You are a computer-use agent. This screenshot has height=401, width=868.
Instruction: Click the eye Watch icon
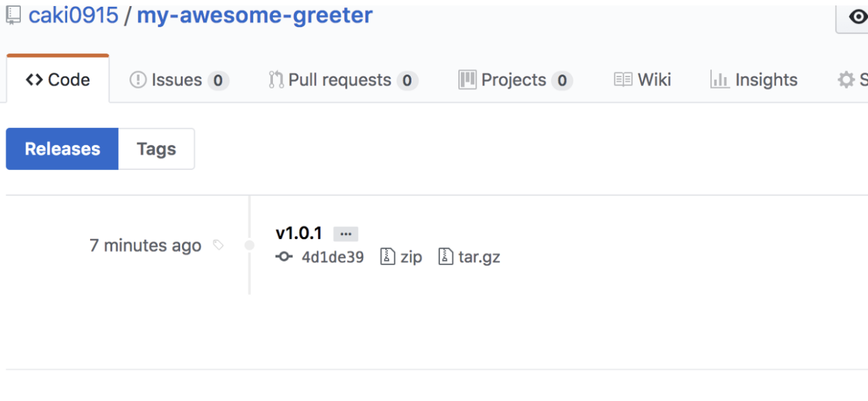click(x=858, y=17)
